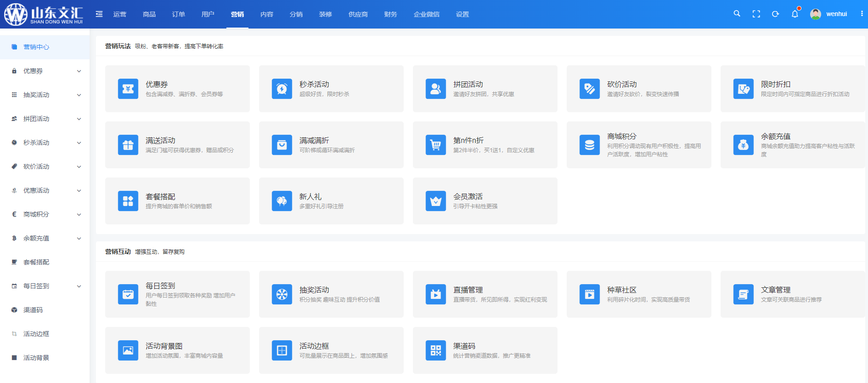The image size is (868, 383).
Task: Click the 活动背景图 card picture icon
Action: click(128, 350)
